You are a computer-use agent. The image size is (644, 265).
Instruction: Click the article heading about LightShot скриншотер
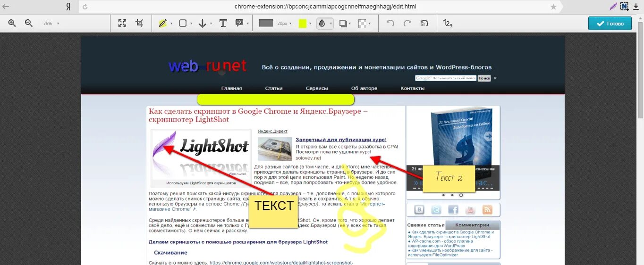(258, 115)
